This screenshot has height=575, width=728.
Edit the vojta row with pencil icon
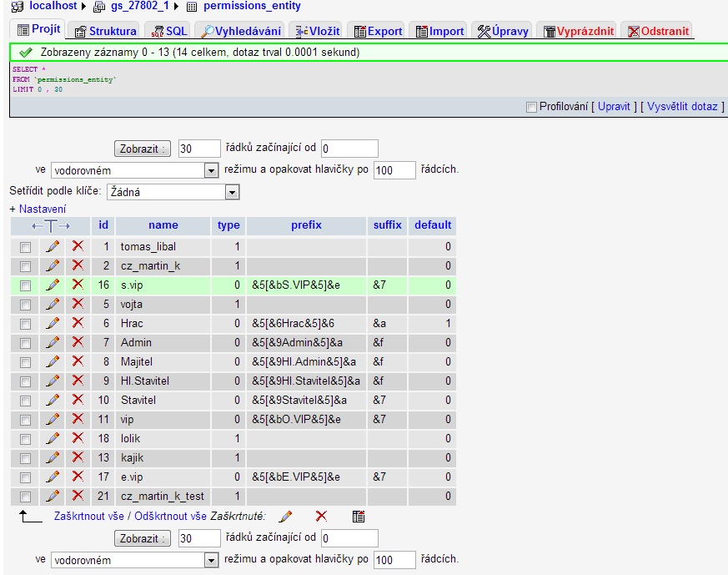coord(53,305)
